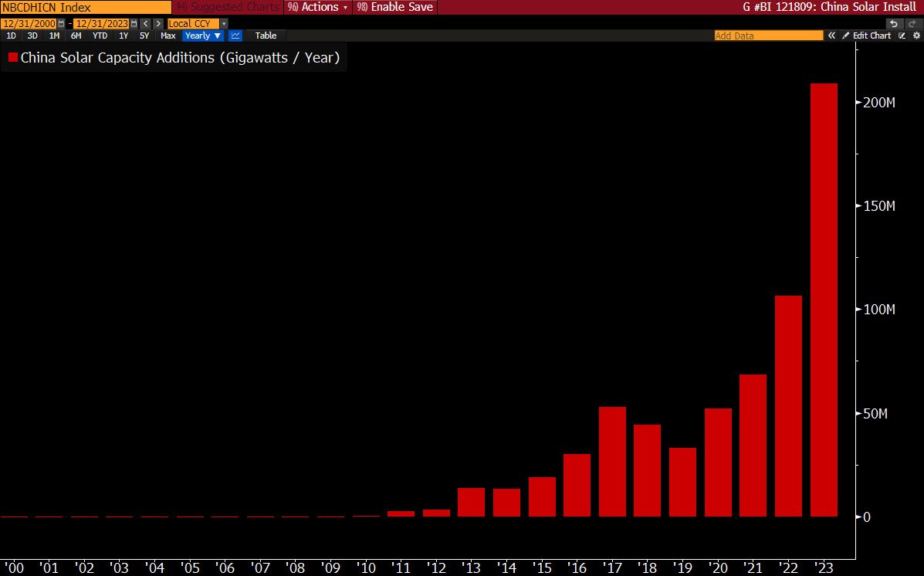Click the red series legend swatch
924x576 pixels.
(12, 58)
